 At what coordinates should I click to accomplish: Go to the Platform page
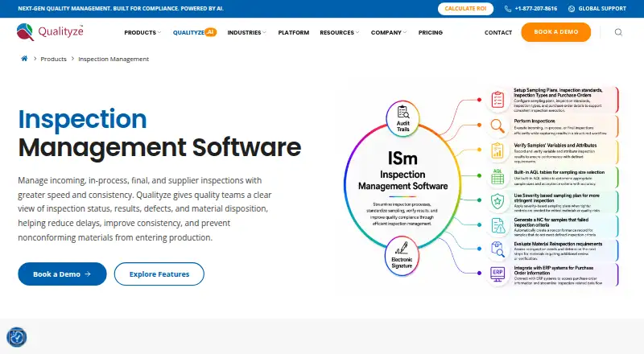(293, 32)
